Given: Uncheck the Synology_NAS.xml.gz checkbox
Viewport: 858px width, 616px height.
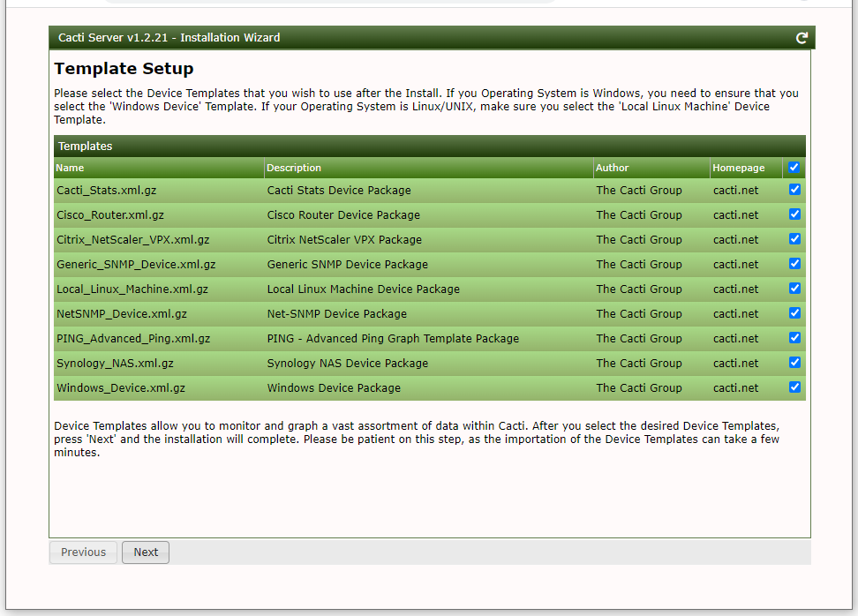Looking at the screenshot, I should click(x=794, y=362).
